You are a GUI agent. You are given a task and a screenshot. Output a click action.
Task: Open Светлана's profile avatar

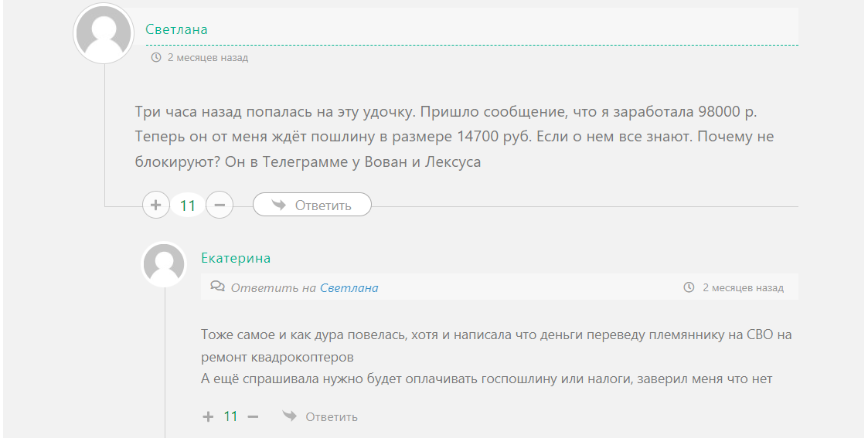pyautogui.click(x=104, y=33)
